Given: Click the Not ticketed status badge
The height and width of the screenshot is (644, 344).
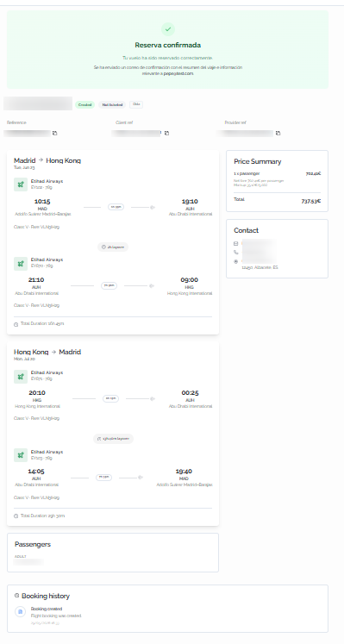Looking at the screenshot, I should [x=112, y=104].
